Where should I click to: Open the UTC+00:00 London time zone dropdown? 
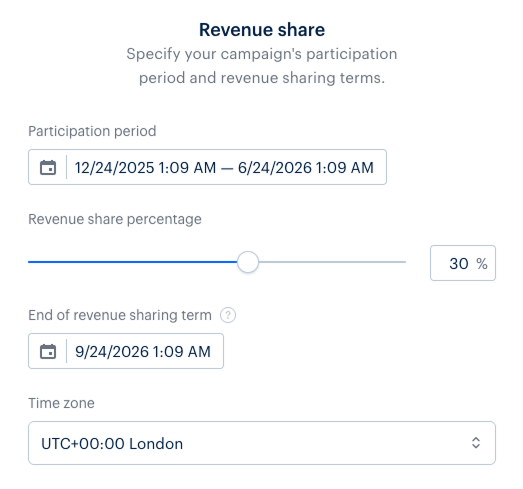point(262,443)
